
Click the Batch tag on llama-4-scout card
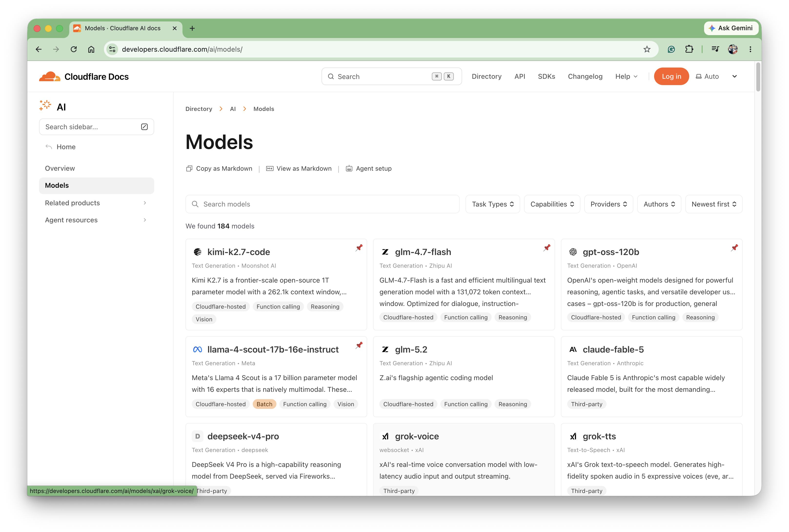pos(264,404)
